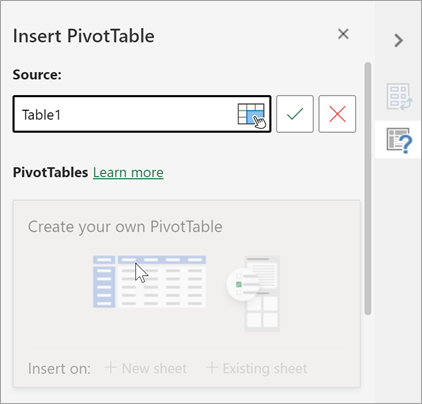Click the range selector icon in Source box

click(252, 115)
